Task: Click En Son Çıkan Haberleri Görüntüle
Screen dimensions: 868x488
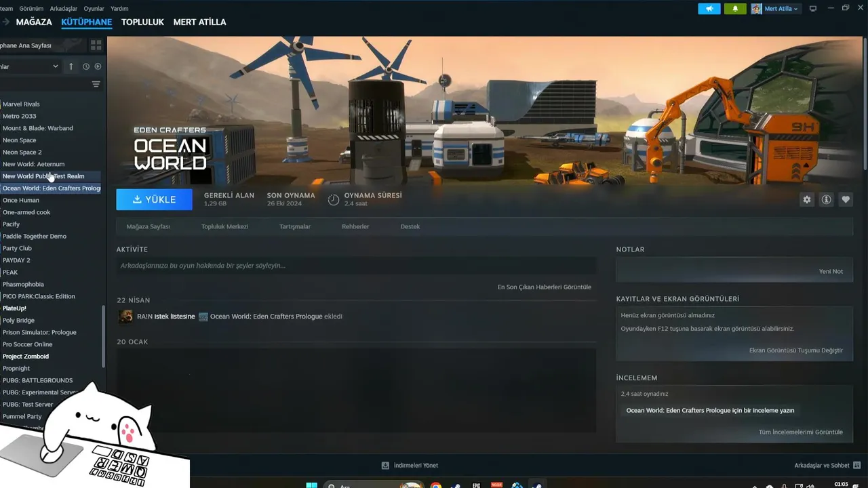Action: coord(545,287)
